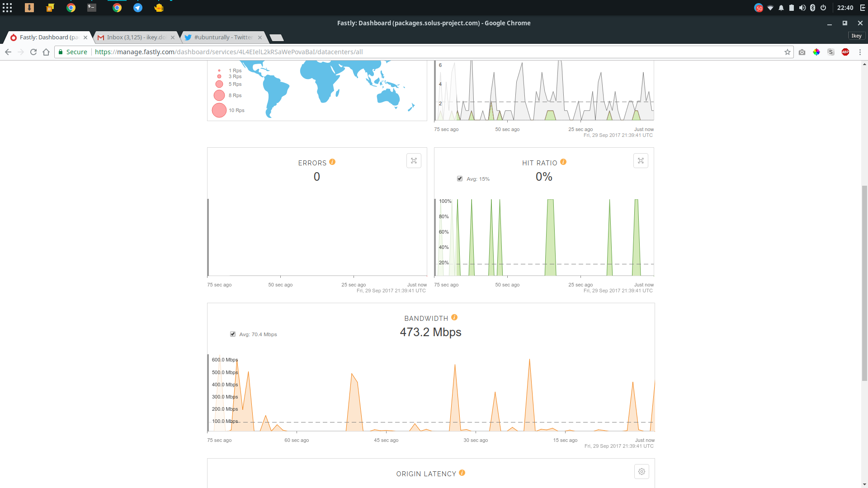This screenshot has height=488, width=868.
Task: Expand the Hit Ratio chart to fullscreen
Action: click(641, 161)
